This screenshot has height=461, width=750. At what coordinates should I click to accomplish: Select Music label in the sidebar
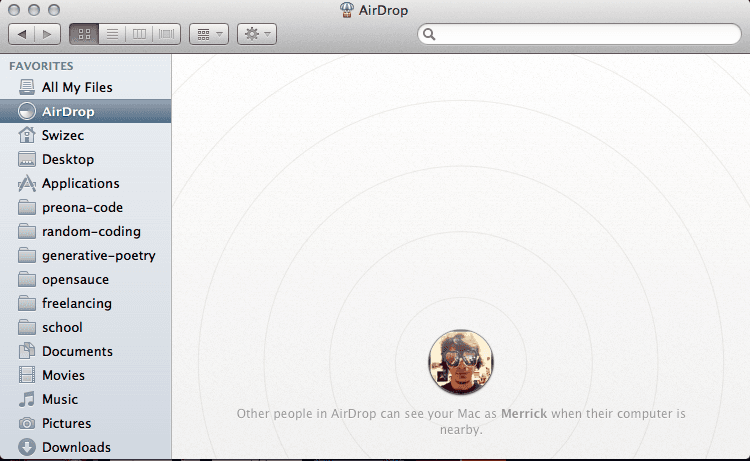pos(60,399)
